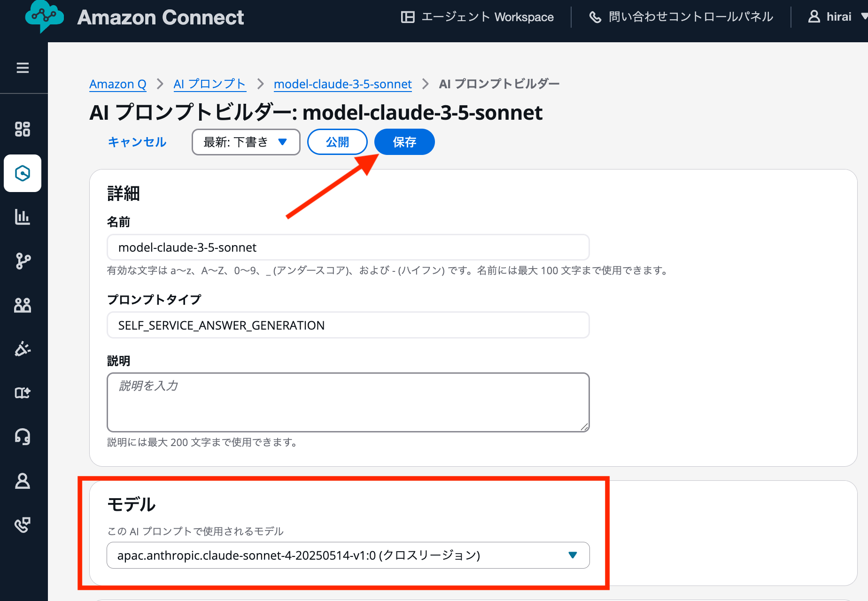Click the キャンセル link
Viewport: 868px width, 601px height.
137,142
